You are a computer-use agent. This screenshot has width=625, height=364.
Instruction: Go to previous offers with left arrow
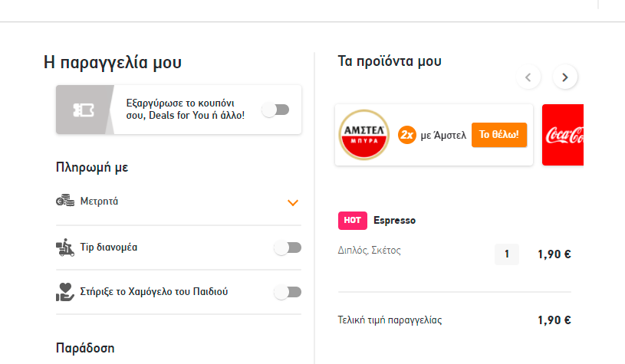528,77
